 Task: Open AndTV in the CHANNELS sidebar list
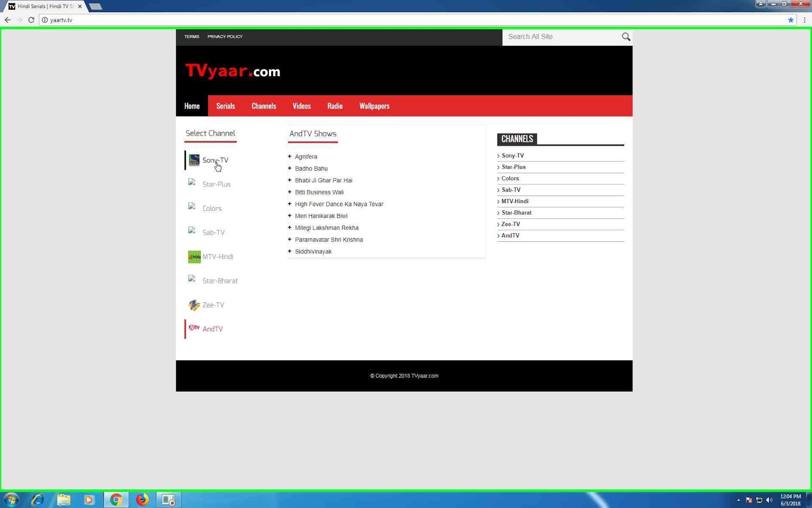click(510, 235)
